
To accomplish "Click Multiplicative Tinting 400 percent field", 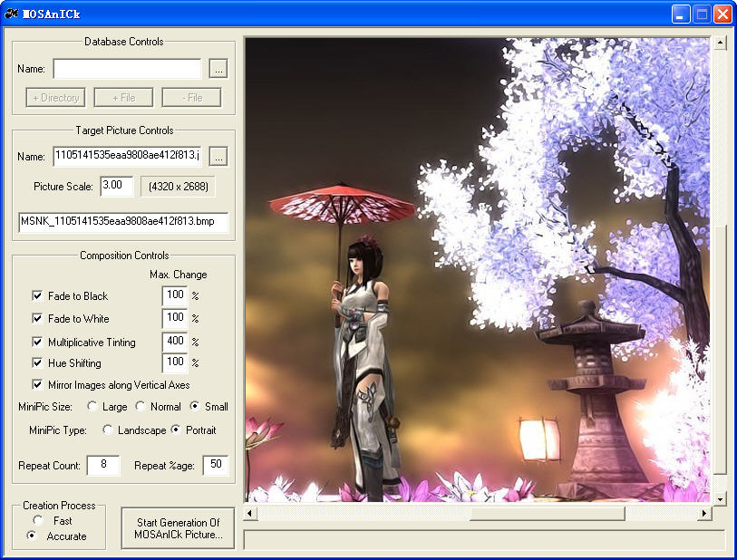I will (175, 342).
